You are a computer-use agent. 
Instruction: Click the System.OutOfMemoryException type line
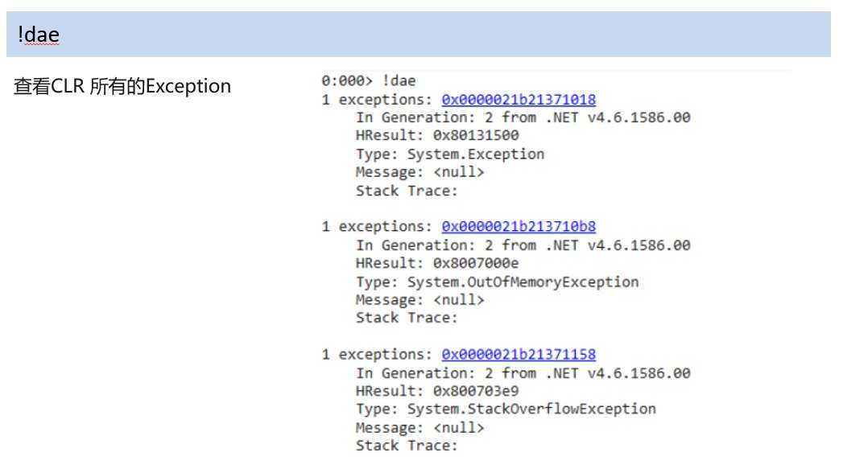coord(497,282)
